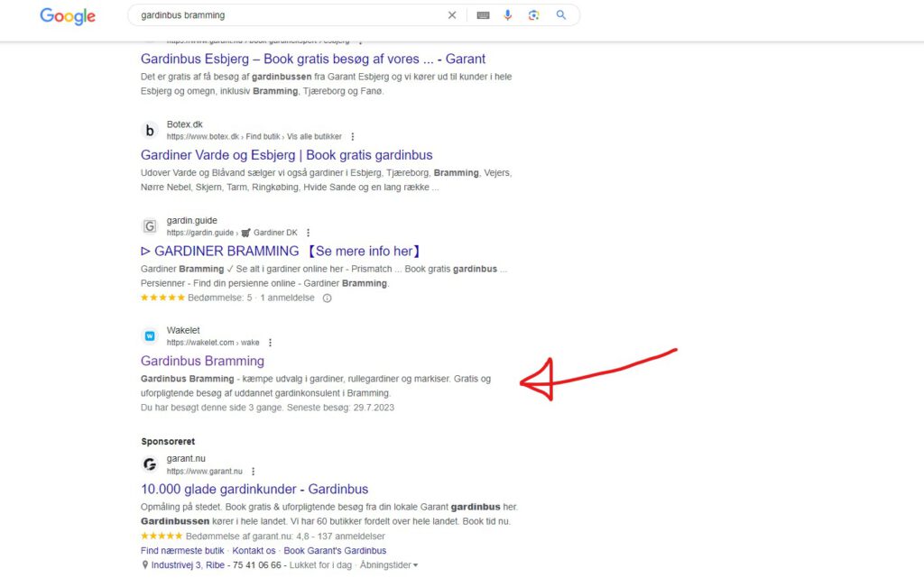Click the 'garant.nu' site name text
Screen dimensions: 924x578
(186, 458)
